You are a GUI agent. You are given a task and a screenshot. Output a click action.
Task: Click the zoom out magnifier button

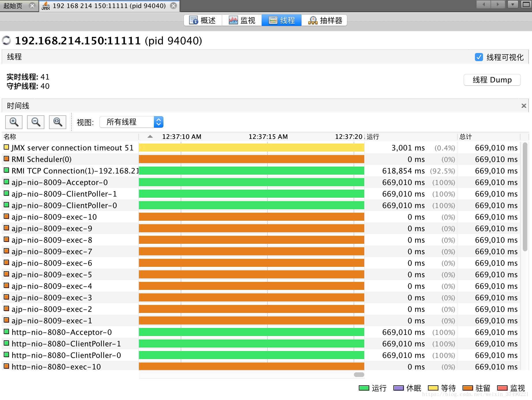pos(36,122)
